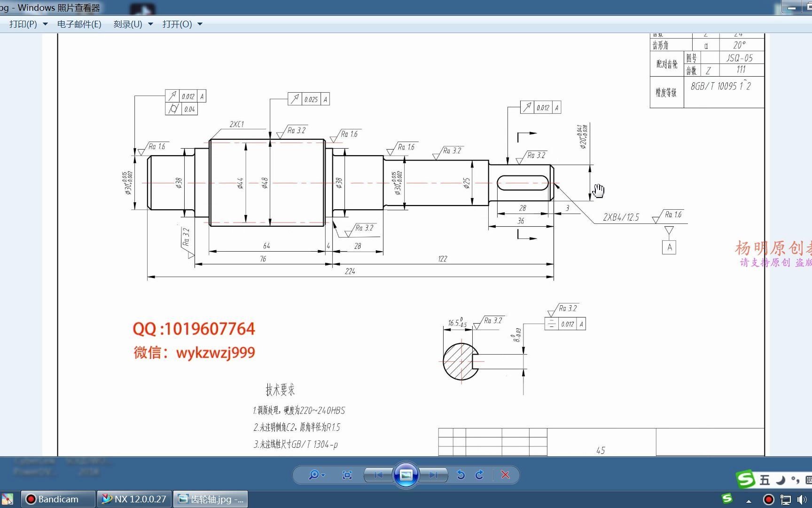Fit image to actual size

[347, 475]
